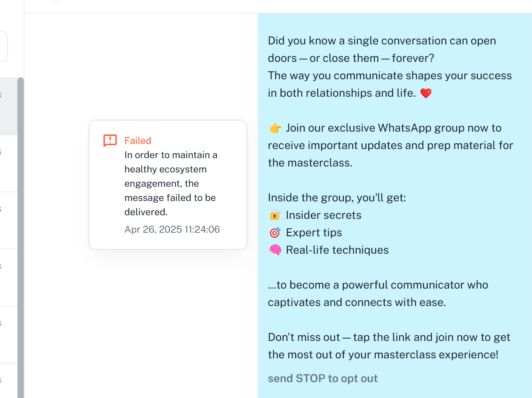532x398 pixels.
Task: Click the "captivates and connects with ease" line
Action: (357, 302)
